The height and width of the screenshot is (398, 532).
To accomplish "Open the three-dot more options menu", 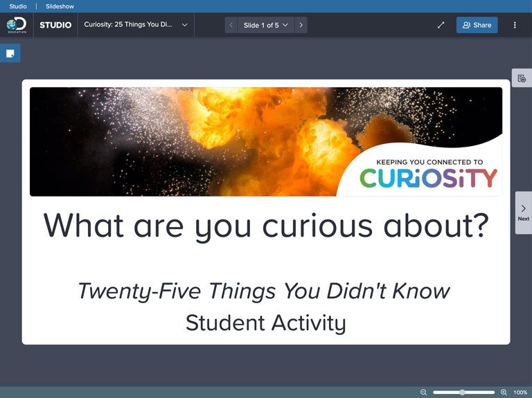I will tap(515, 25).
